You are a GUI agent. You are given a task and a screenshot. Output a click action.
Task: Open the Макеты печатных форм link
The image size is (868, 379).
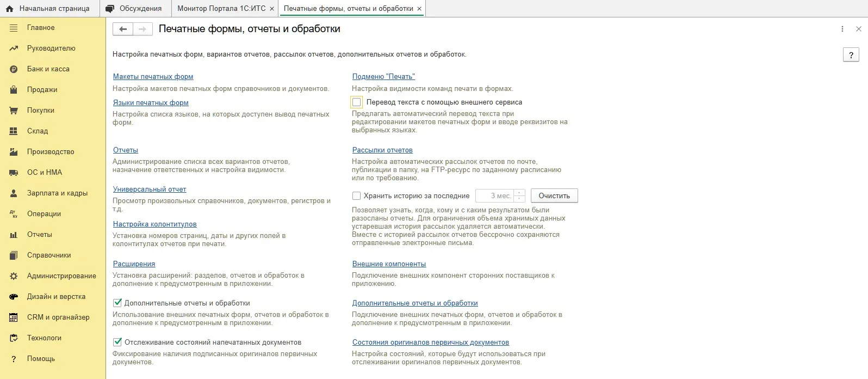coord(153,77)
